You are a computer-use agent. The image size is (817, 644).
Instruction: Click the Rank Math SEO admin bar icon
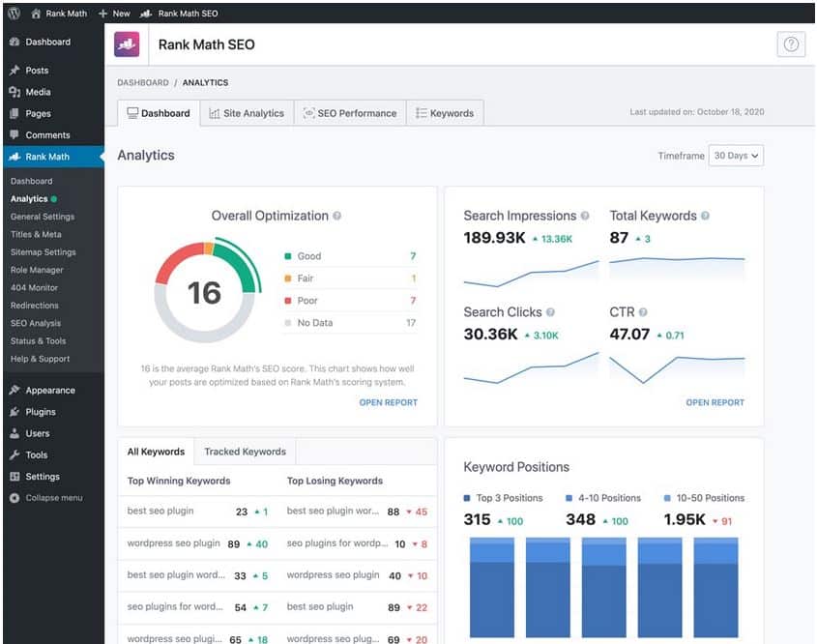(x=146, y=14)
